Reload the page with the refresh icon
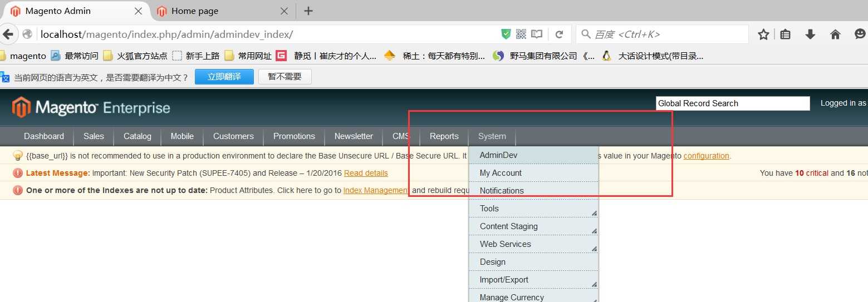The width and height of the screenshot is (868, 302). pyautogui.click(x=559, y=34)
